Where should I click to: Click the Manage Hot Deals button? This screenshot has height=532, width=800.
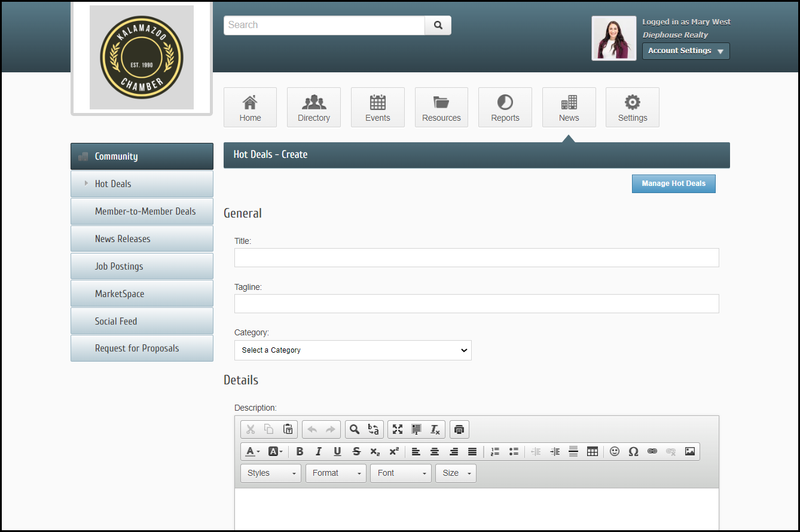tap(673, 184)
